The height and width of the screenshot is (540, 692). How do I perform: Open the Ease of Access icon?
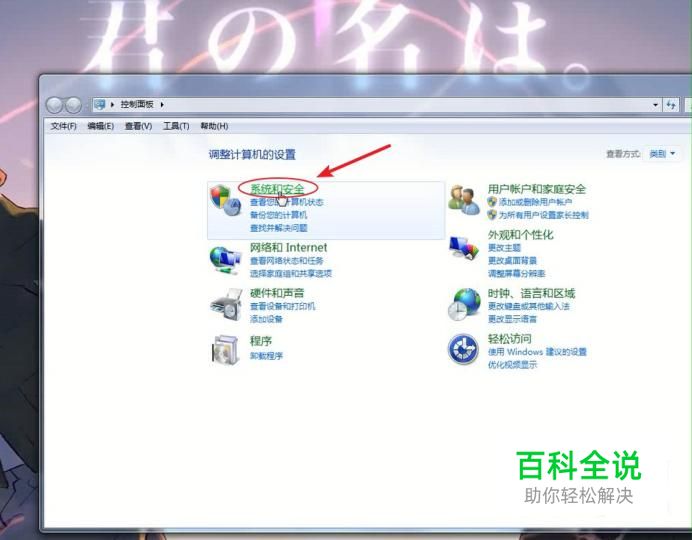tap(463, 349)
